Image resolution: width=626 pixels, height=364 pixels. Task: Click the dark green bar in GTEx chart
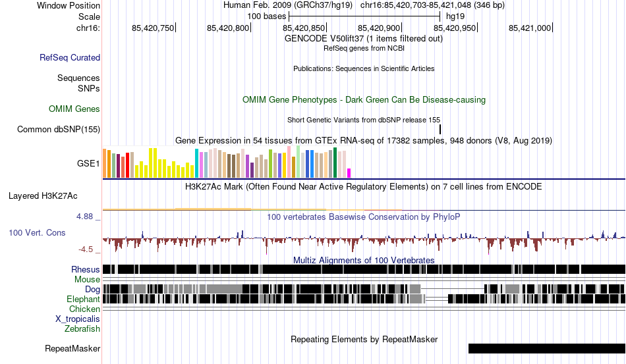click(335, 163)
